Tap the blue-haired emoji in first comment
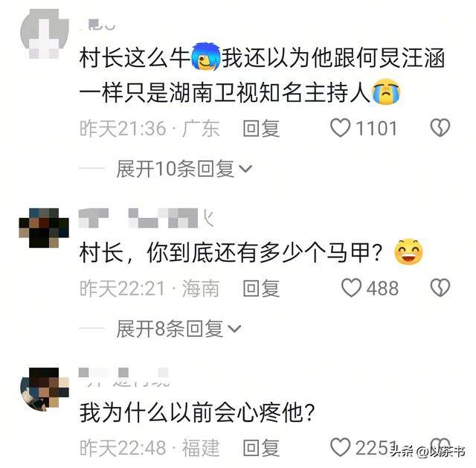 pos(205,57)
